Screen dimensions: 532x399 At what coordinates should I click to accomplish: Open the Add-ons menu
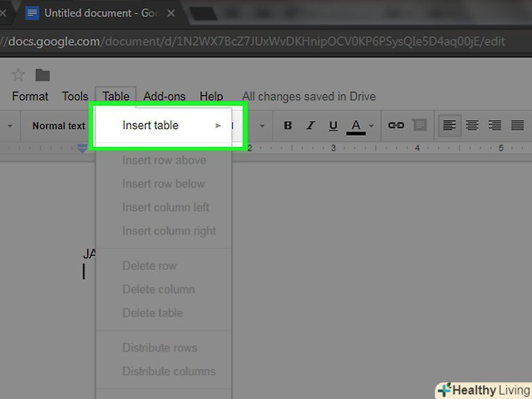tap(164, 96)
